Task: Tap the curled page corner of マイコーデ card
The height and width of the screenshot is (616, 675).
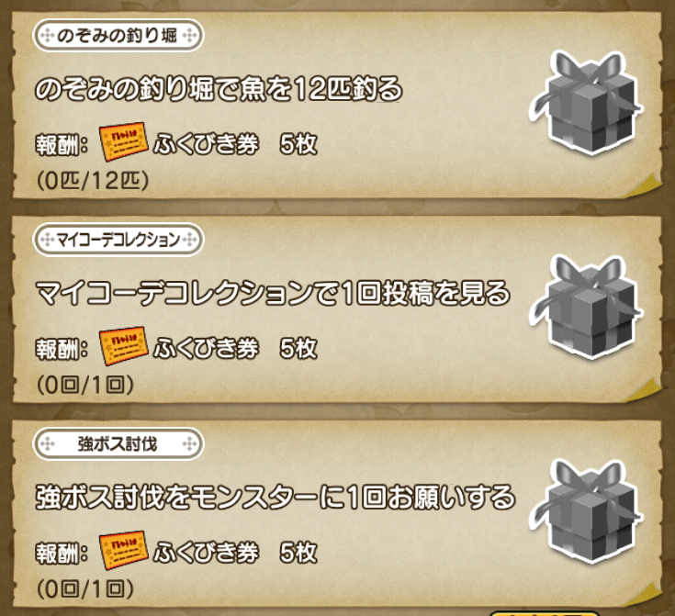Action: [644, 390]
